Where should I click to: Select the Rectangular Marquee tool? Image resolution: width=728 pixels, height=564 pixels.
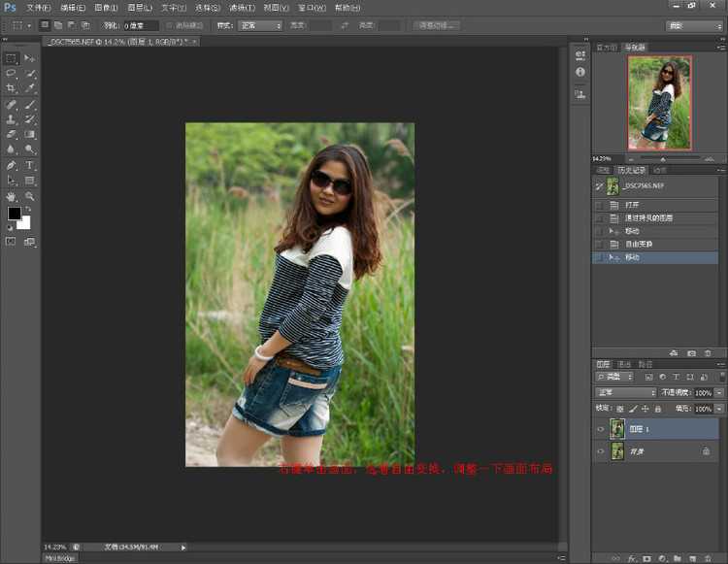tap(11, 58)
